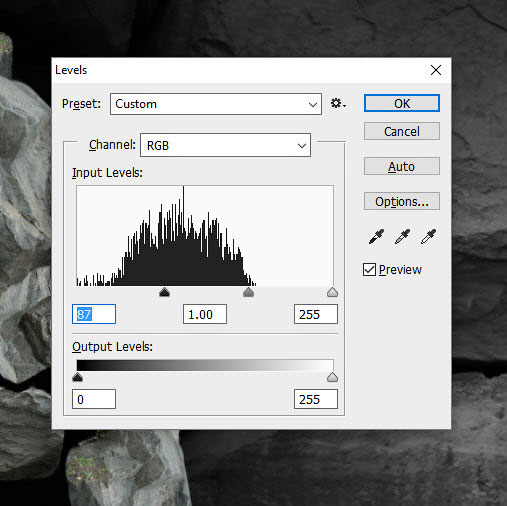
Task: Select the gray point eyedropper
Action: [x=402, y=237]
